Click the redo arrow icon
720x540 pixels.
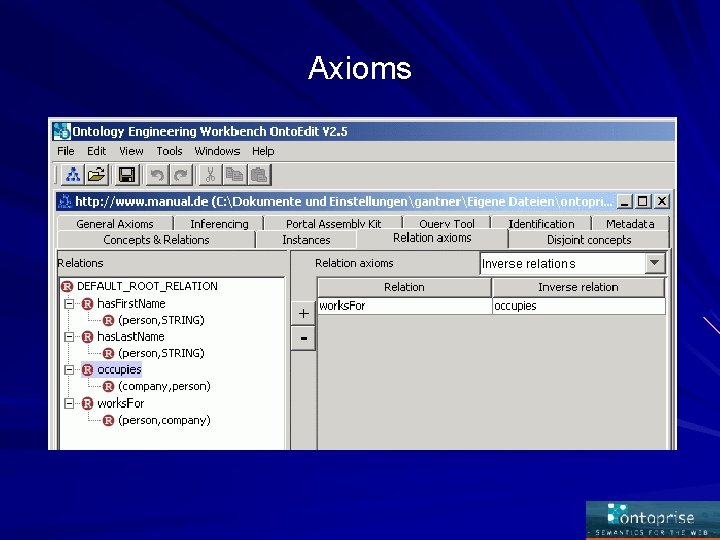[181, 175]
